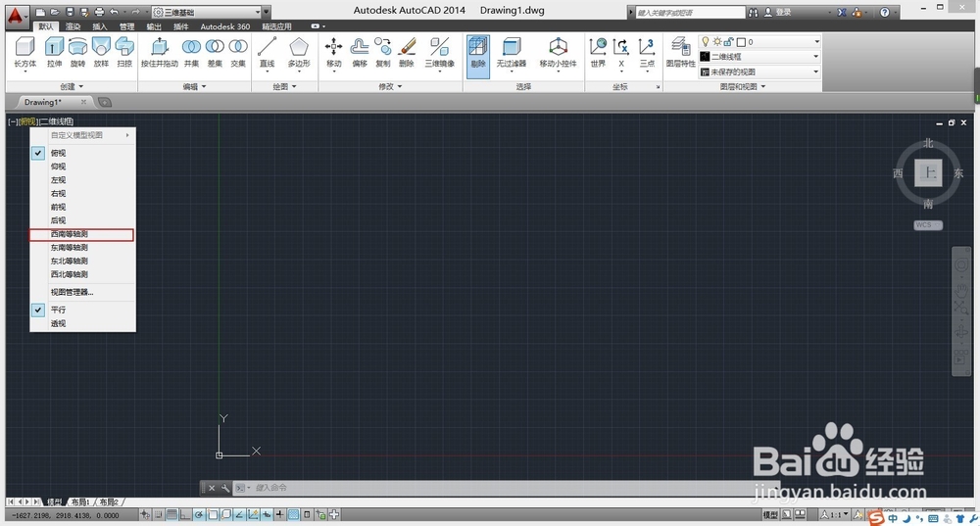
Task: Open 图层特性 (Layer Properties)
Action: pyautogui.click(x=681, y=53)
